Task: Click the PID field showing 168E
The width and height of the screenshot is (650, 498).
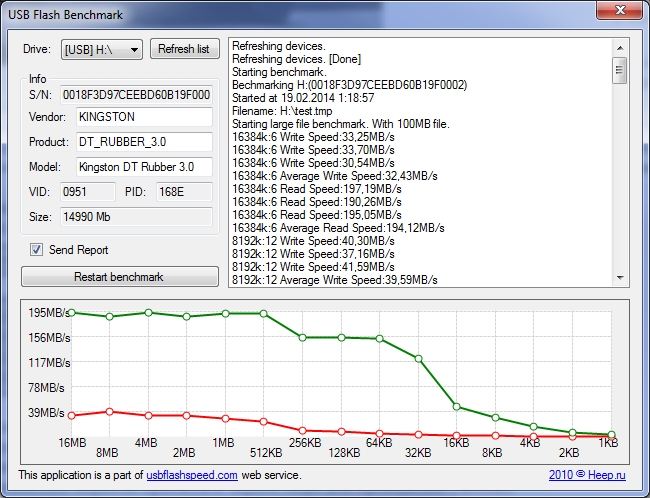Action: click(x=184, y=192)
